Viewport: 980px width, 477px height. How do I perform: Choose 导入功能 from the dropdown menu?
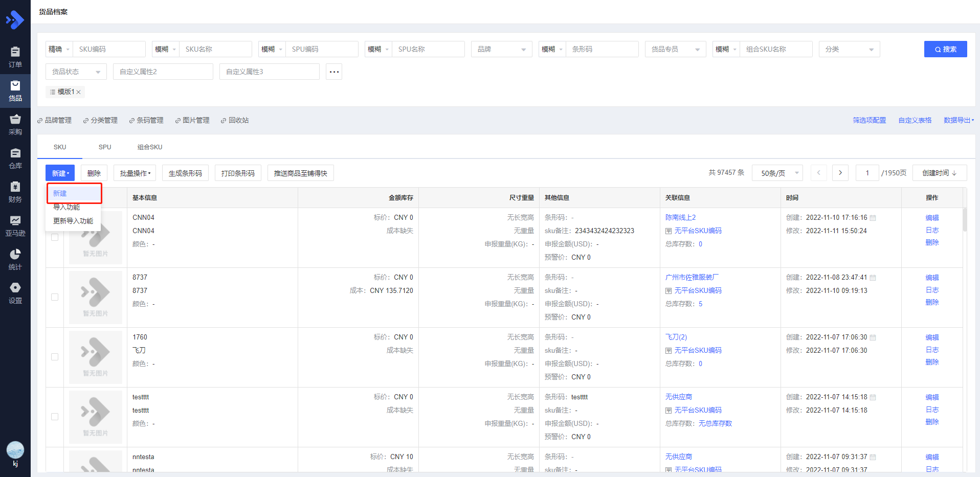[x=74, y=207]
